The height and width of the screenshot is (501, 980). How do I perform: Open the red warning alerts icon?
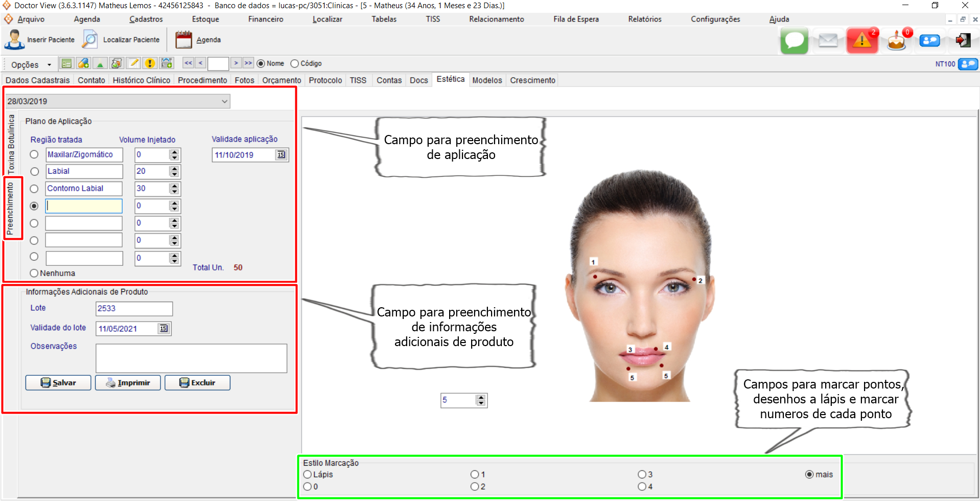[x=862, y=40]
